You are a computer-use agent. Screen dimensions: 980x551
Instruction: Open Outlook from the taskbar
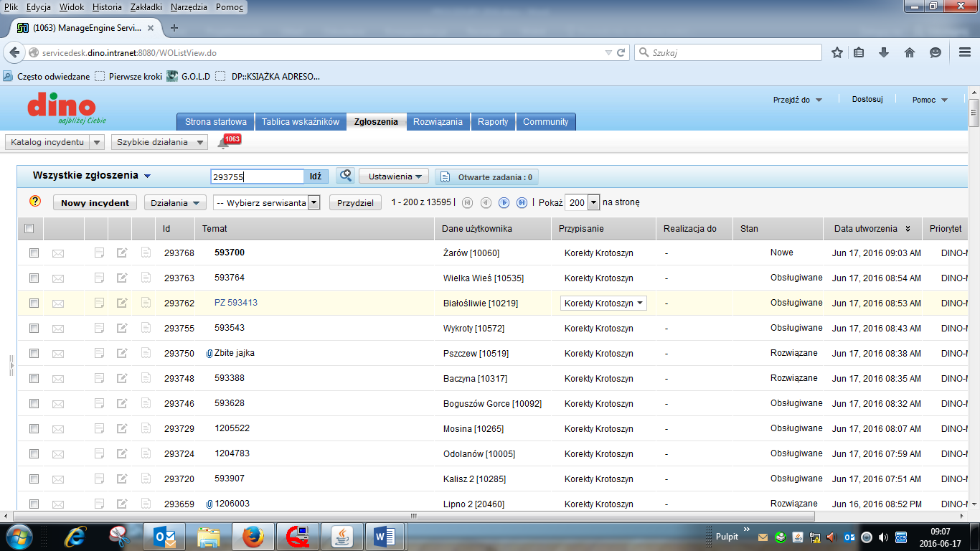[164, 537]
